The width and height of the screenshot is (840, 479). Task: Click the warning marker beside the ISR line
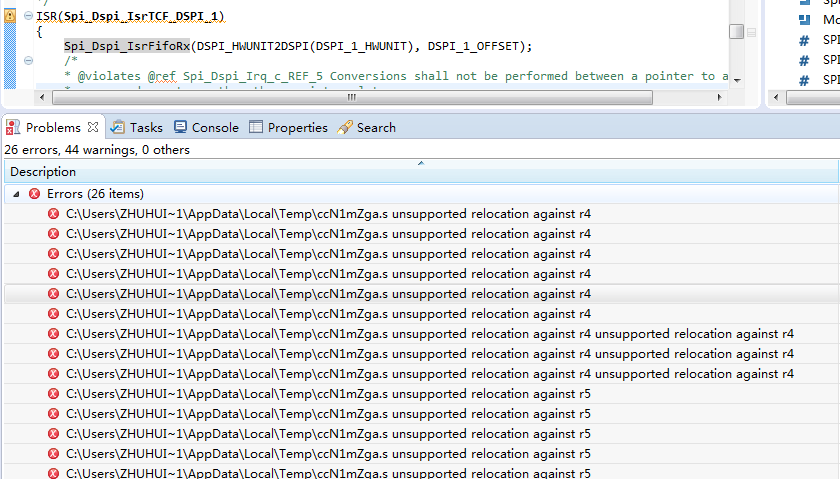pos(10,16)
